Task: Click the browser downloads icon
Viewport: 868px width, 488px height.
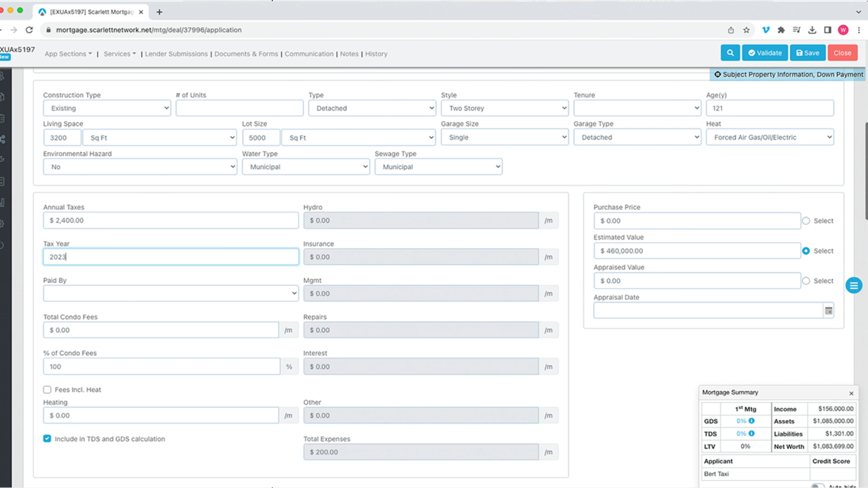Action: pyautogui.click(x=812, y=30)
